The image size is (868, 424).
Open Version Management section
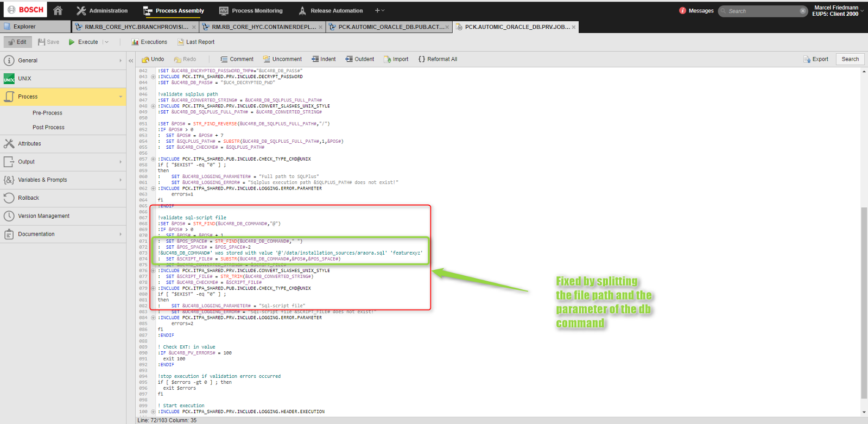click(63, 216)
